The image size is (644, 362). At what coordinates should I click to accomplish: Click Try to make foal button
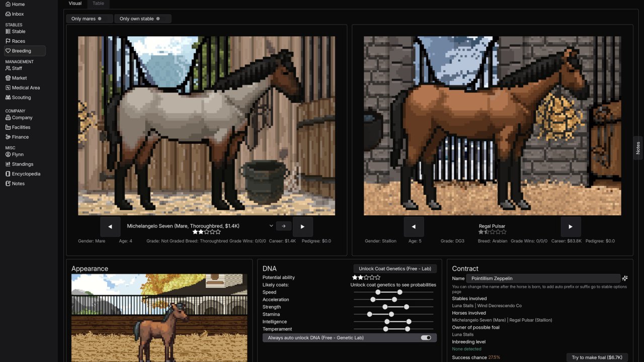click(597, 357)
